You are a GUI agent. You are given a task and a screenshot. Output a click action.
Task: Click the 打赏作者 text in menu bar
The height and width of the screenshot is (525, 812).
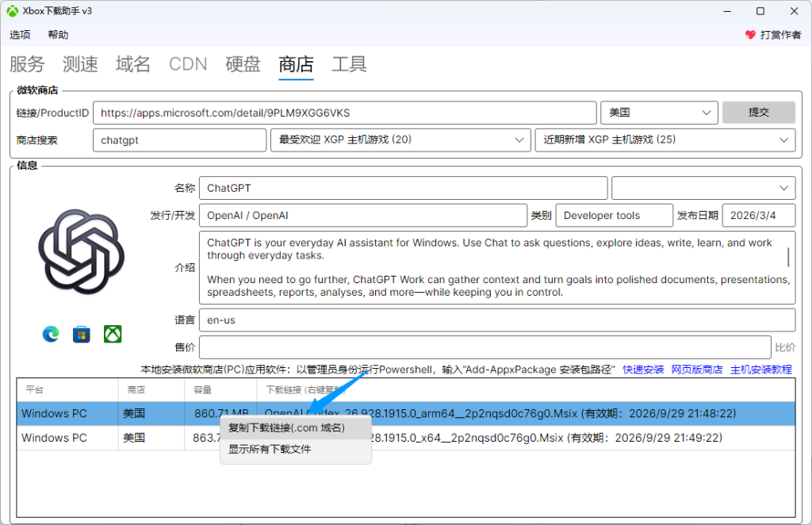[x=780, y=35]
